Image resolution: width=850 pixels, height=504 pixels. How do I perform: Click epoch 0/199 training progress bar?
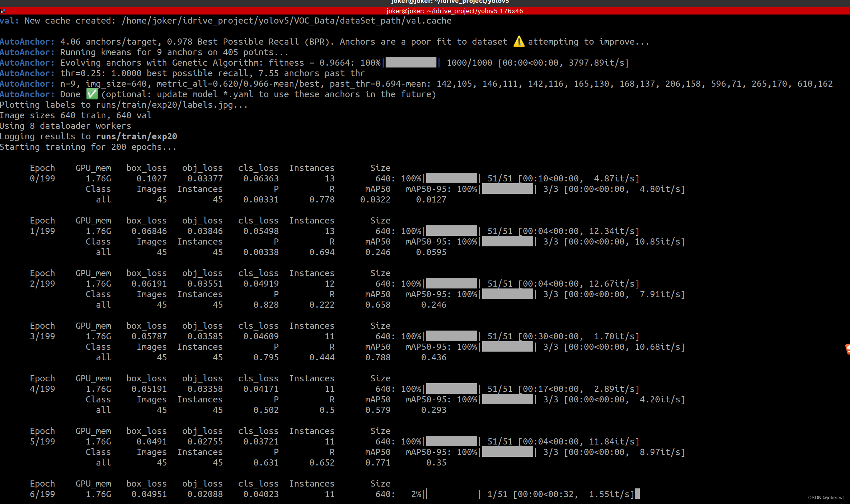click(x=451, y=178)
